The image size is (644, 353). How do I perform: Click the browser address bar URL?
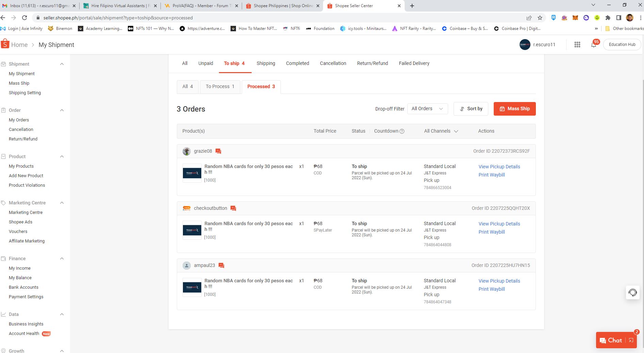coord(118,18)
